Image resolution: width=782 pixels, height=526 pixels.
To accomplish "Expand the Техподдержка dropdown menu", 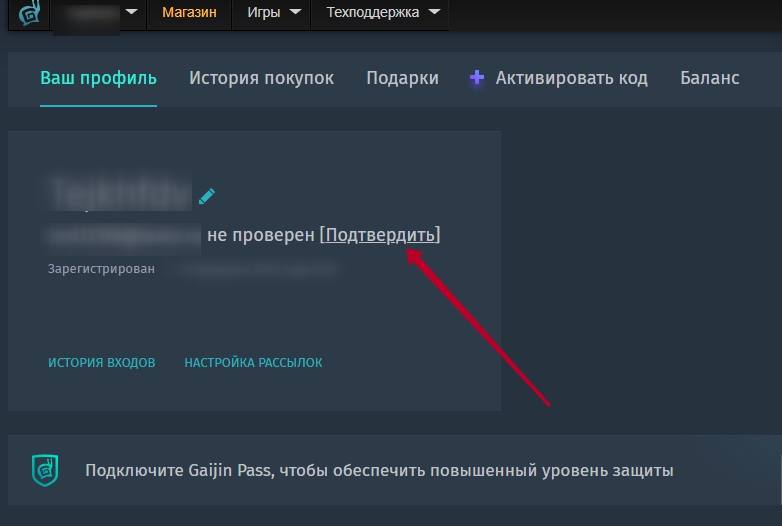I will [x=383, y=13].
